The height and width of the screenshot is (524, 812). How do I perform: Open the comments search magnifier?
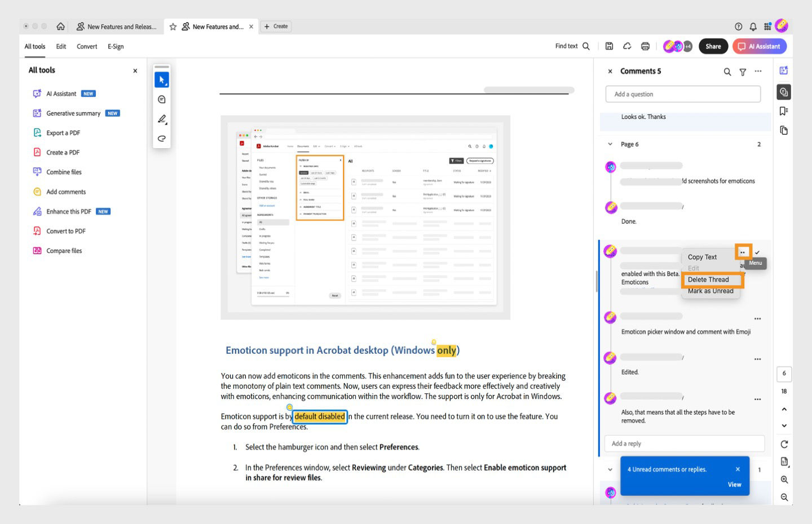[727, 72]
